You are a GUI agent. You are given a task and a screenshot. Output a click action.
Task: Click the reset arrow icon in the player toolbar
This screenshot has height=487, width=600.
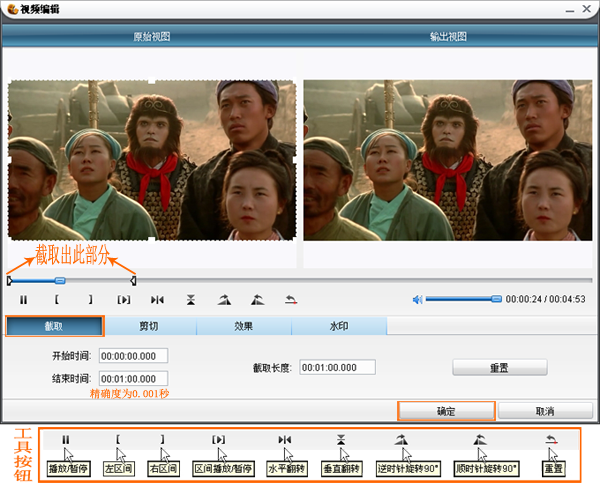click(291, 300)
